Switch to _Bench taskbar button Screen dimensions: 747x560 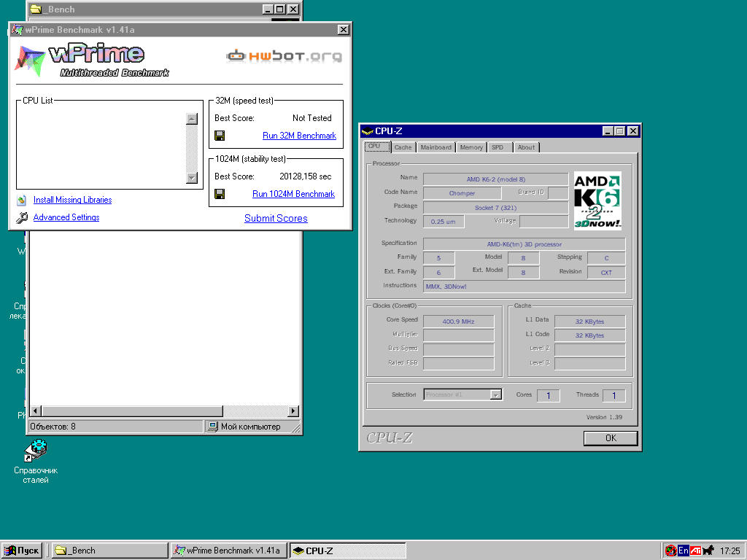pyautogui.click(x=109, y=551)
